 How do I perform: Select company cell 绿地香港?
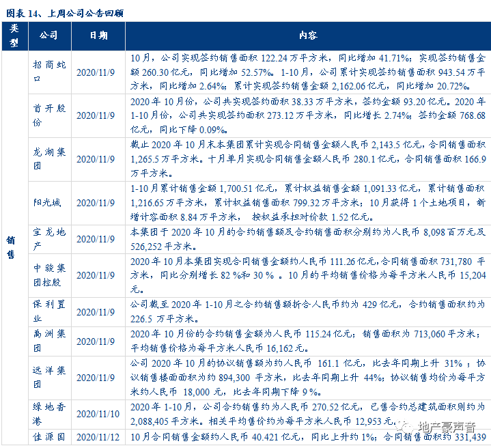tap(49, 414)
